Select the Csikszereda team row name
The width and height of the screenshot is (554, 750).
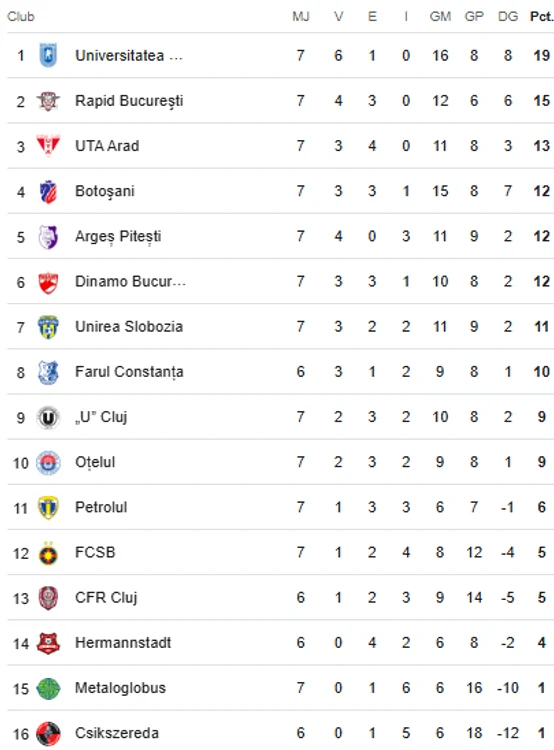[117, 733]
